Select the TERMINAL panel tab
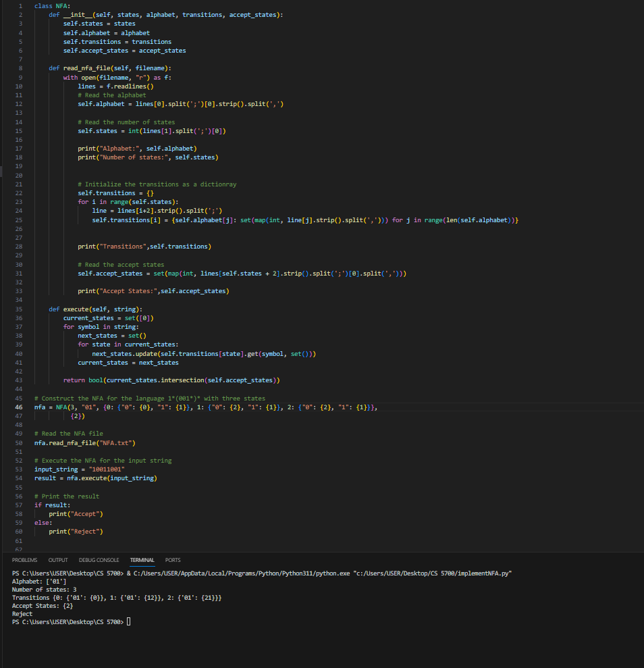This screenshot has width=644, height=668. [142, 559]
